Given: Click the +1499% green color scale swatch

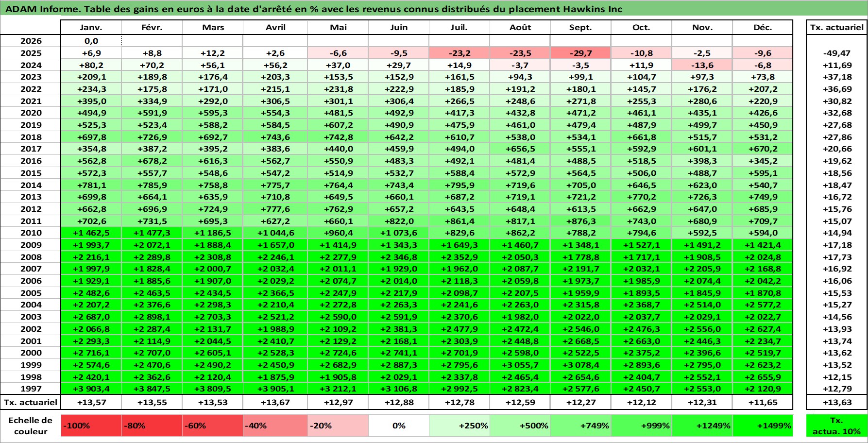Looking at the screenshot, I should pyautogui.click(x=763, y=426).
